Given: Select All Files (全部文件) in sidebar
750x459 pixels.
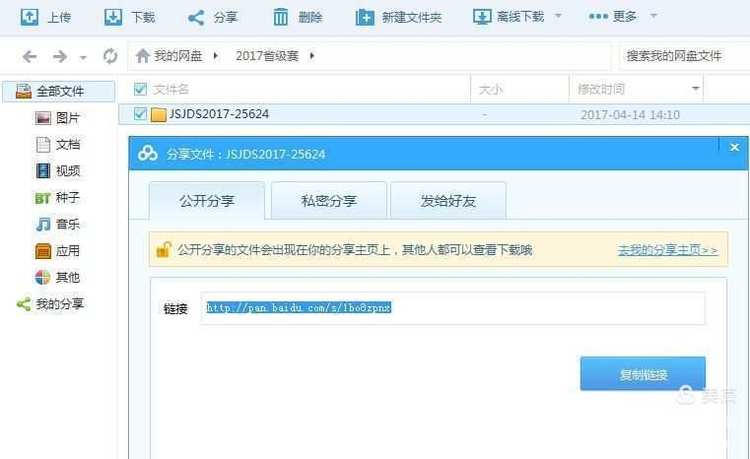Looking at the screenshot, I should [x=59, y=91].
